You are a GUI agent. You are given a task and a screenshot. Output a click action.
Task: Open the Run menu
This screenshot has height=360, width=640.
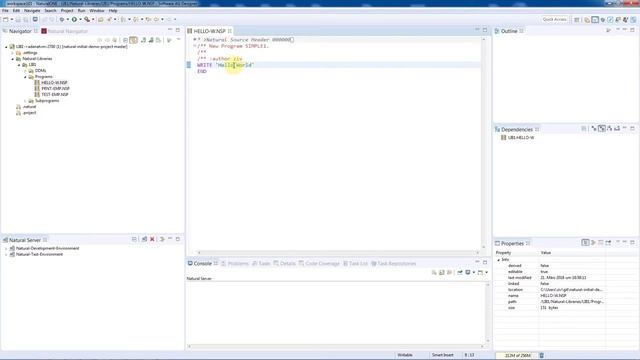82,11
